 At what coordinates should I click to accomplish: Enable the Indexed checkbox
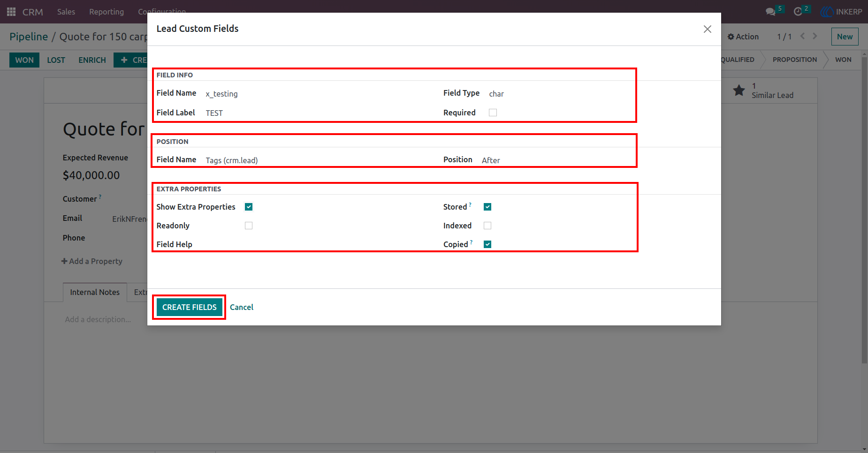click(x=487, y=226)
